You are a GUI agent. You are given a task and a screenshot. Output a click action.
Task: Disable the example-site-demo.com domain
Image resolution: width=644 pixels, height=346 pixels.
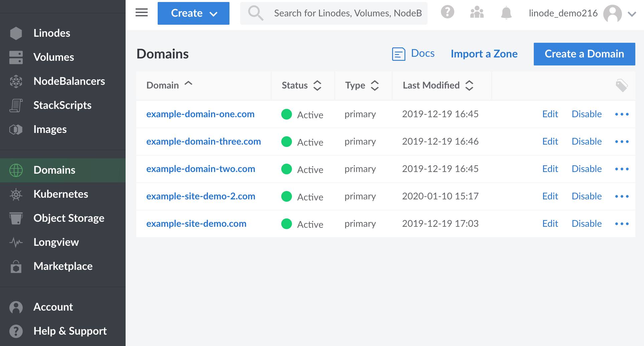tap(587, 223)
